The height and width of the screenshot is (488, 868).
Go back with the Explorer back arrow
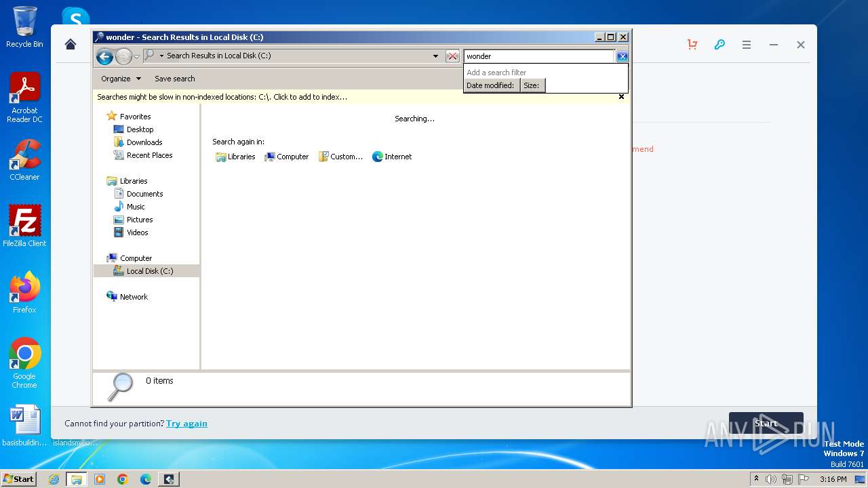[x=104, y=56]
